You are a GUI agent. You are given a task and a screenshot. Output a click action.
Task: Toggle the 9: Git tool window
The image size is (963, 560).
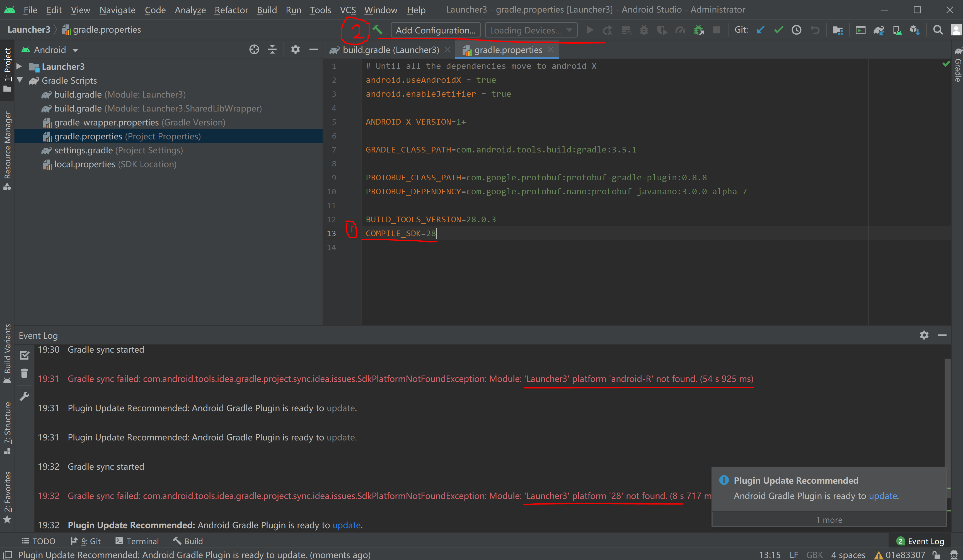click(x=86, y=541)
